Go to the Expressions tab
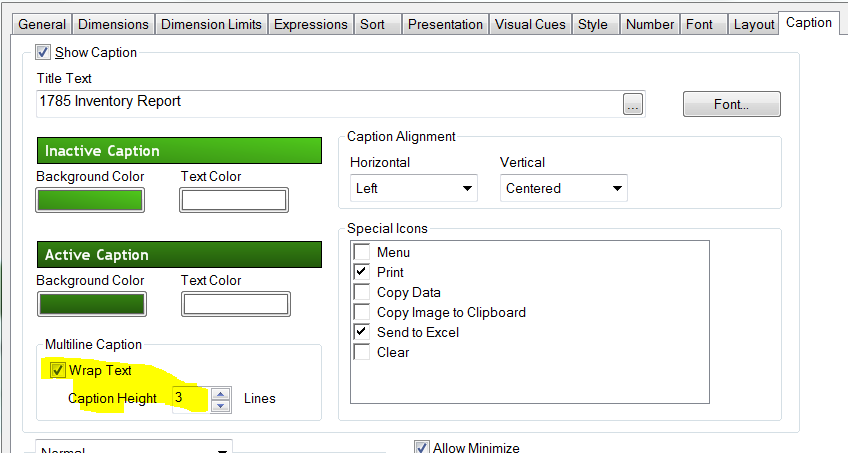Viewport: 848px width, 453px height. 310,24
